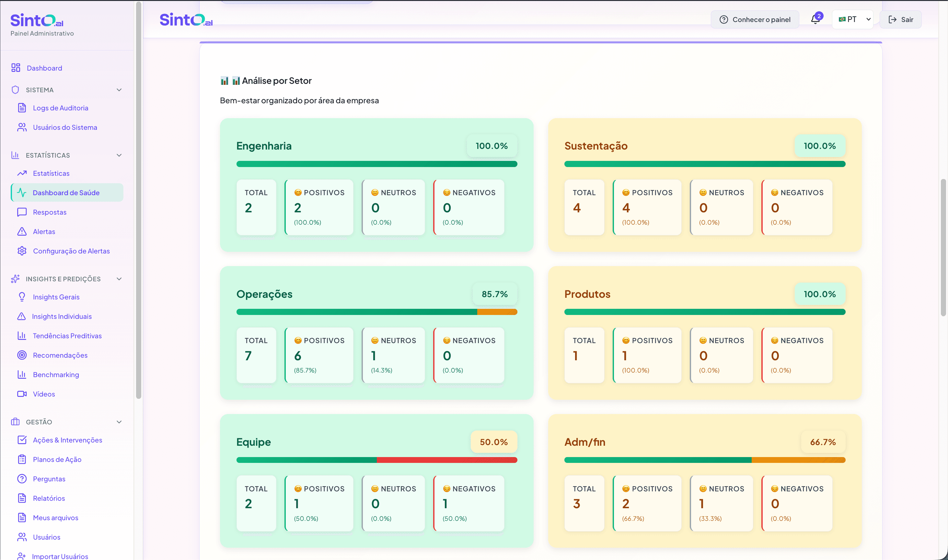Go to Benchmarking page
This screenshot has height=560, width=948.
click(56, 375)
